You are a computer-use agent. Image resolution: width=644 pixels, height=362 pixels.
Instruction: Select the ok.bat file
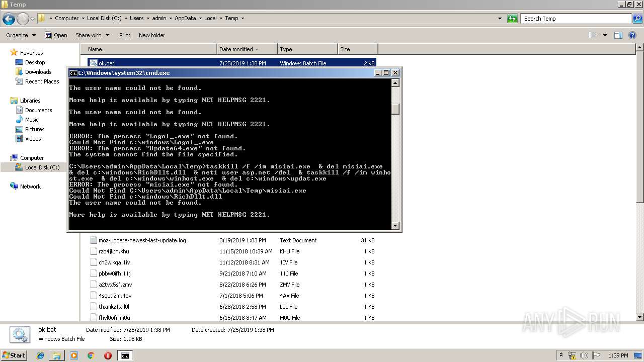[232, 63]
